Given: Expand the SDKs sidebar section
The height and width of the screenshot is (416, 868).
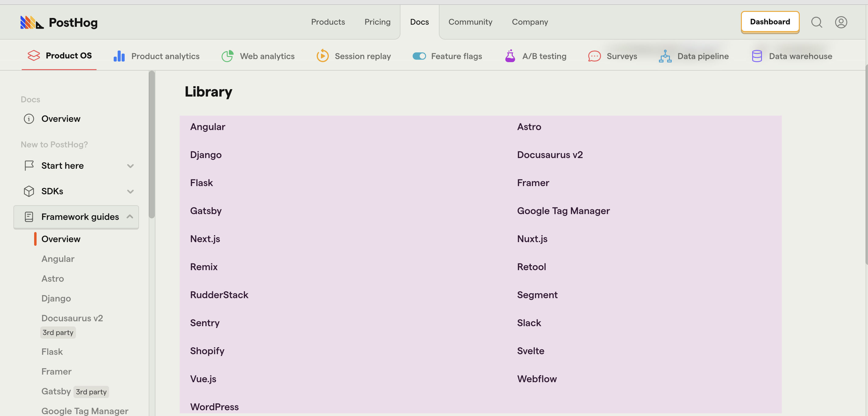Looking at the screenshot, I should (x=130, y=191).
